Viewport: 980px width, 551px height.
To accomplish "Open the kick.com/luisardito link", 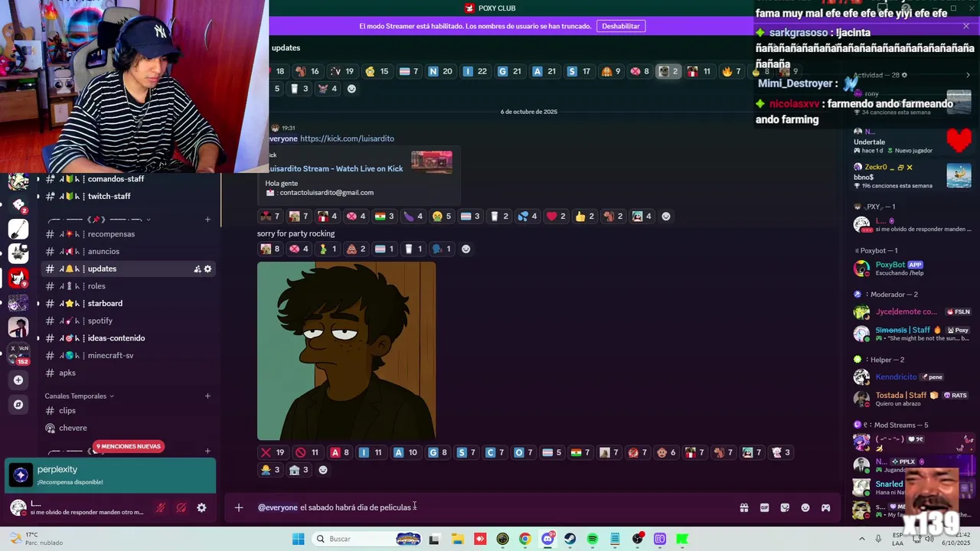I will coord(347,139).
